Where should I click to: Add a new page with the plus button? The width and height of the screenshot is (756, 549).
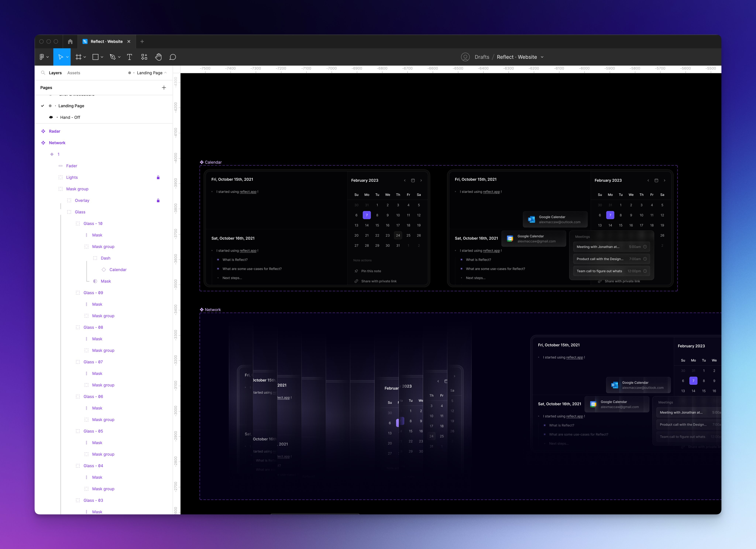[164, 87]
